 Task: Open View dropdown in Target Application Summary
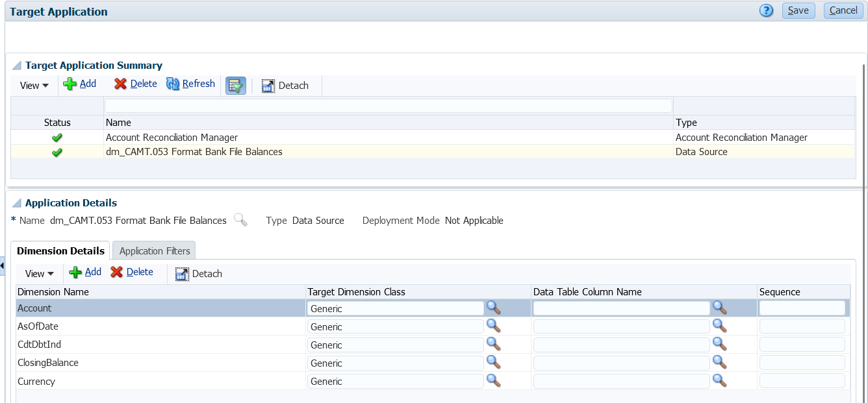point(34,86)
